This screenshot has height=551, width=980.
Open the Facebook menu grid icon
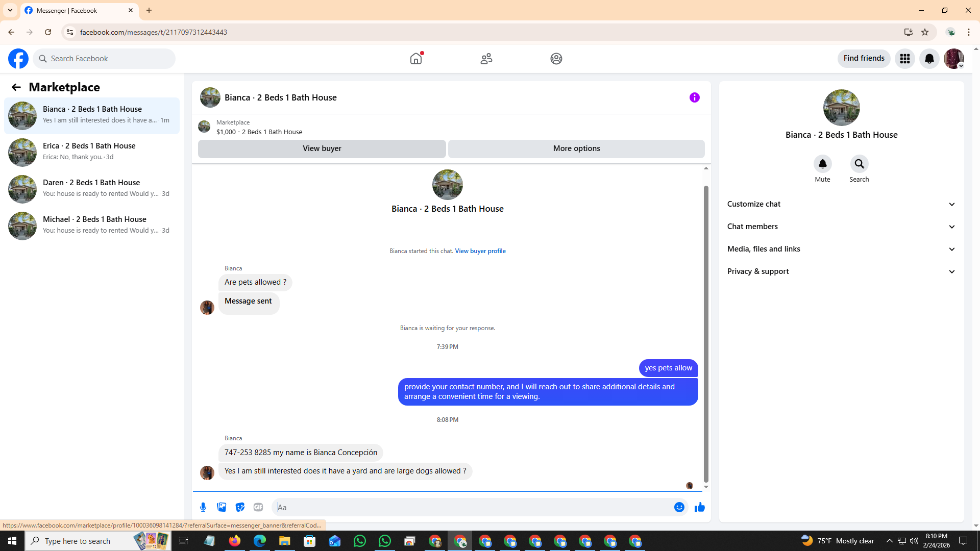point(904,59)
